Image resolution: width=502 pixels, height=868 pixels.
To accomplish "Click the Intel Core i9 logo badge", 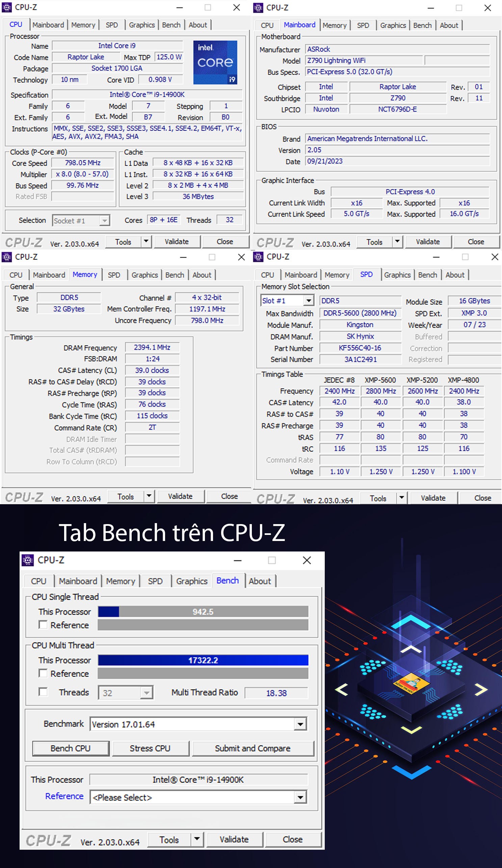I will point(215,62).
